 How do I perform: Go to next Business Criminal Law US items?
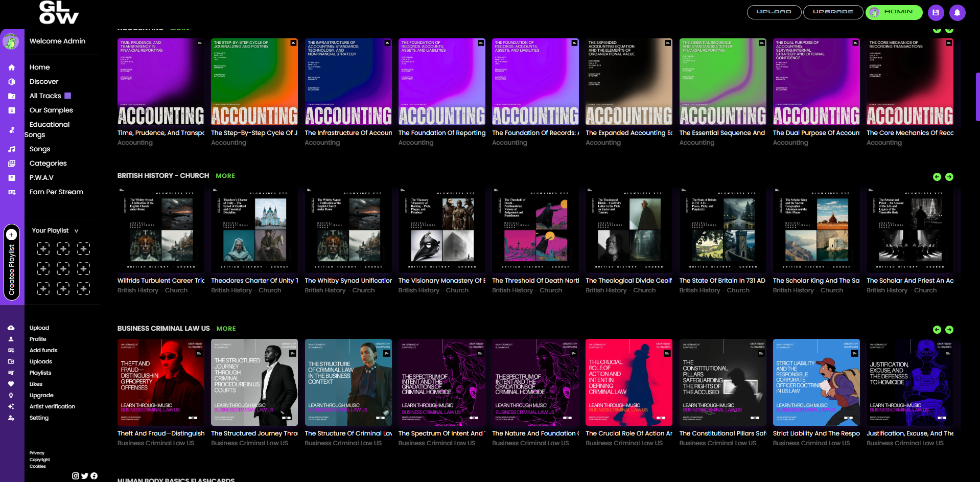point(949,330)
